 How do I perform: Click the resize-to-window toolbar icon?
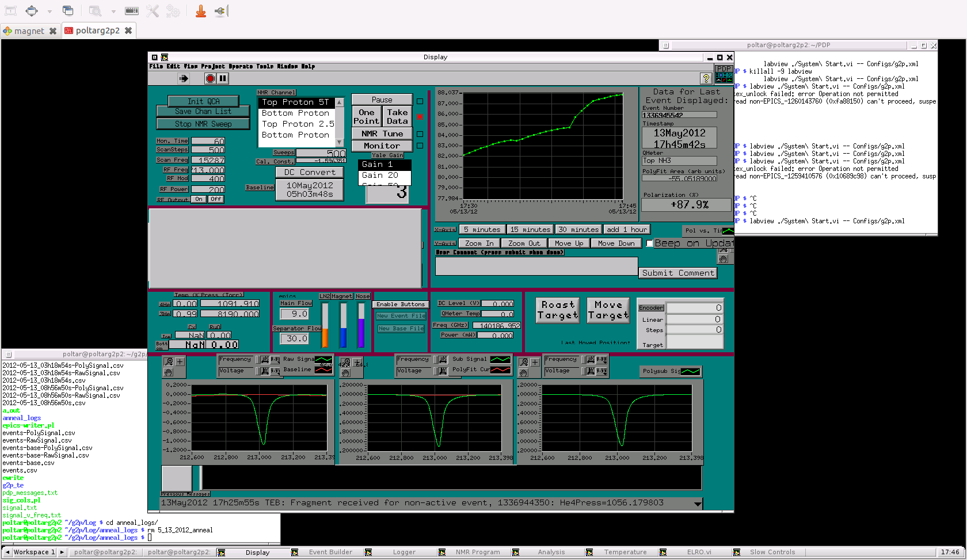(32, 10)
